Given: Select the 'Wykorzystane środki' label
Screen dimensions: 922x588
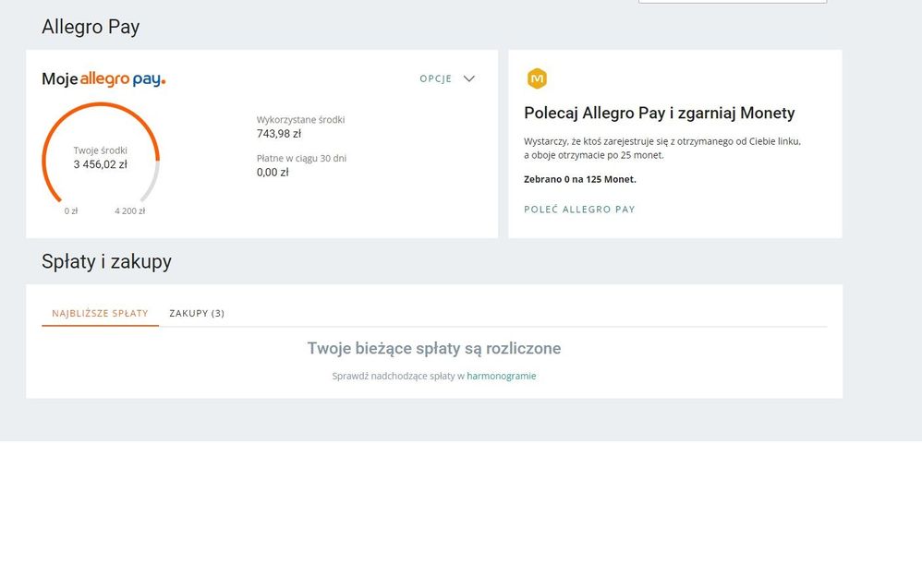Looking at the screenshot, I should pyautogui.click(x=300, y=120).
